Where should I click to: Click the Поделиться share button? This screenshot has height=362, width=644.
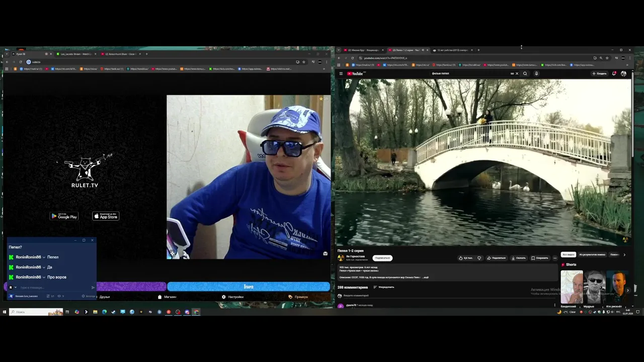[x=496, y=258]
